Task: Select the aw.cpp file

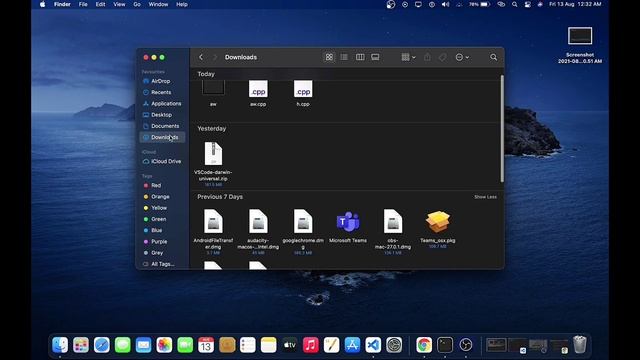Action: [258, 89]
